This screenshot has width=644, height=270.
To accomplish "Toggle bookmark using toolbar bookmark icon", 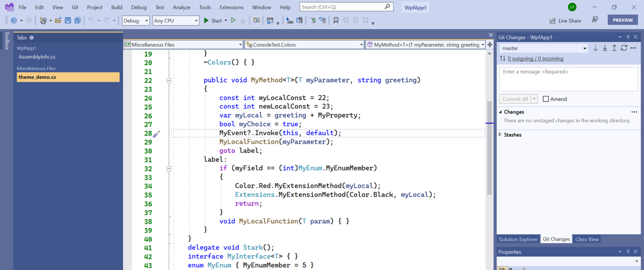I will click(x=336, y=21).
